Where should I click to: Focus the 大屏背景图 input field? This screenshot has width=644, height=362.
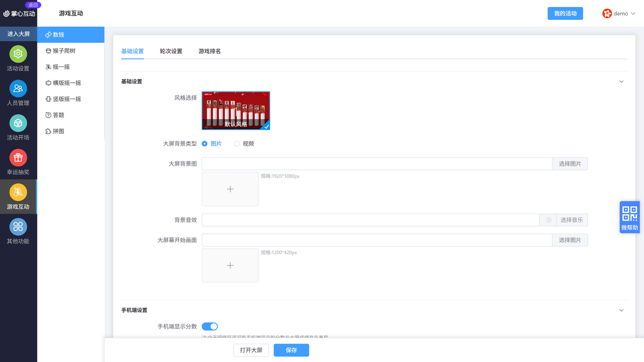pyautogui.click(x=377, y=164)
